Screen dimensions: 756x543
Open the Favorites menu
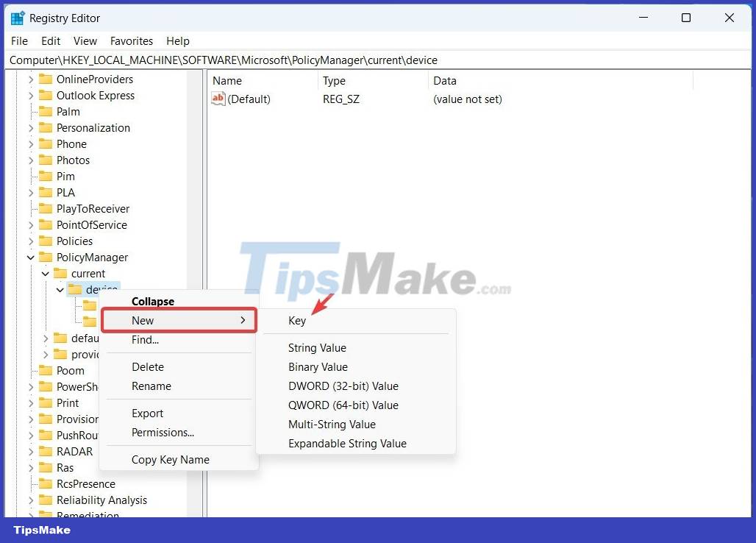click(x=132, y=41)
